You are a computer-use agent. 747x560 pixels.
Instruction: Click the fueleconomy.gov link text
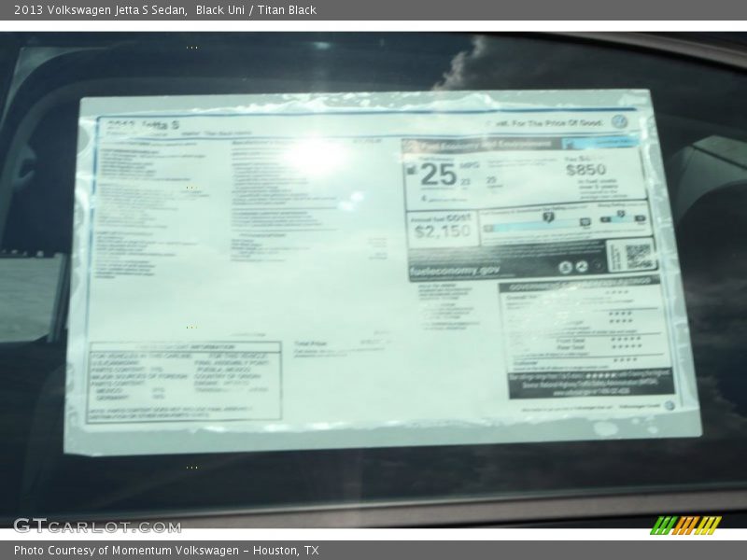[455, 270]
